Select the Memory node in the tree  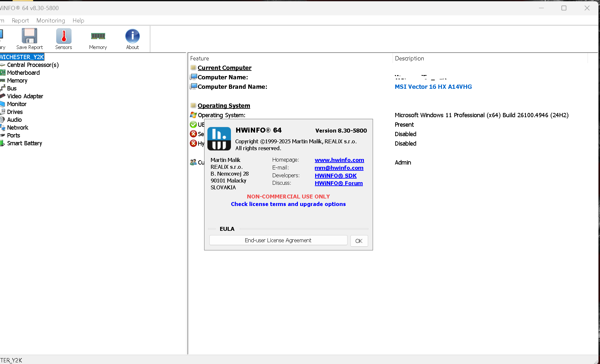(x=17, y=81)
